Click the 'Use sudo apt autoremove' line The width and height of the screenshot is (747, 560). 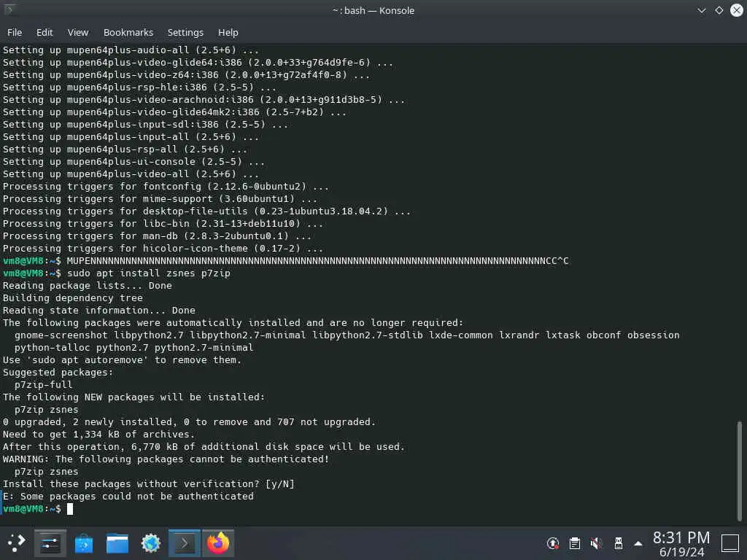click(x=122, y=360)
